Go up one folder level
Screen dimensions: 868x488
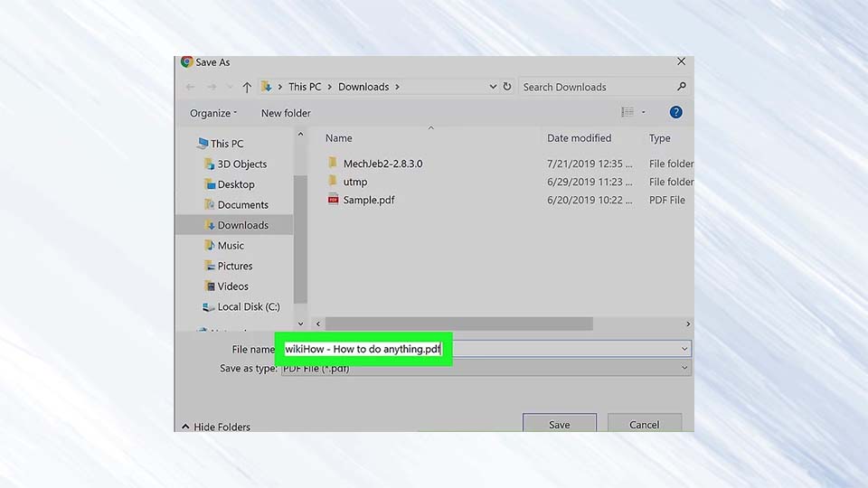(247, 87)
